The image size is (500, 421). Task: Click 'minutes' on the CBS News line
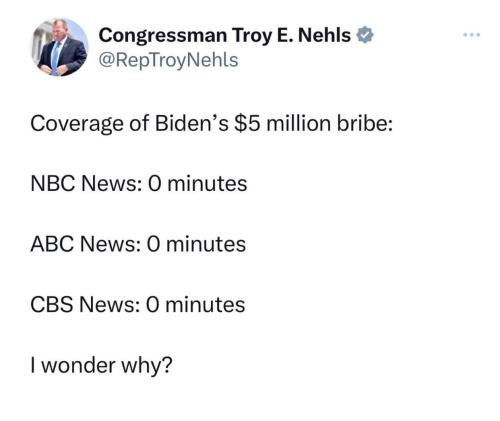coord(205,305)
